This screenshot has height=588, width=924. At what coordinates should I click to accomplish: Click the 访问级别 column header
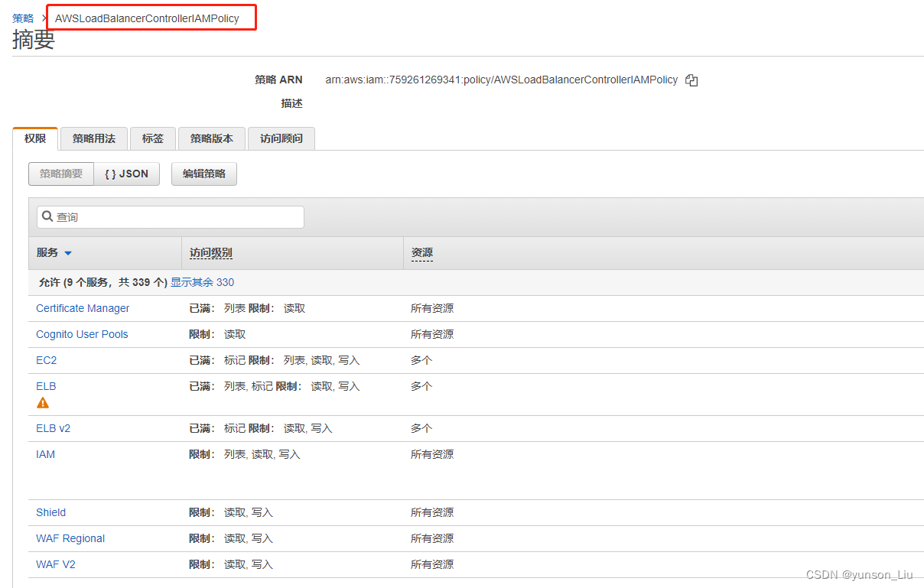tap(211, 253)
